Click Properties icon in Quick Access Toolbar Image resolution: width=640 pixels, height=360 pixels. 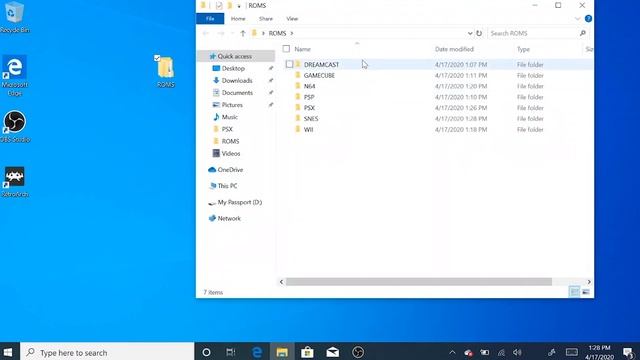219,5
